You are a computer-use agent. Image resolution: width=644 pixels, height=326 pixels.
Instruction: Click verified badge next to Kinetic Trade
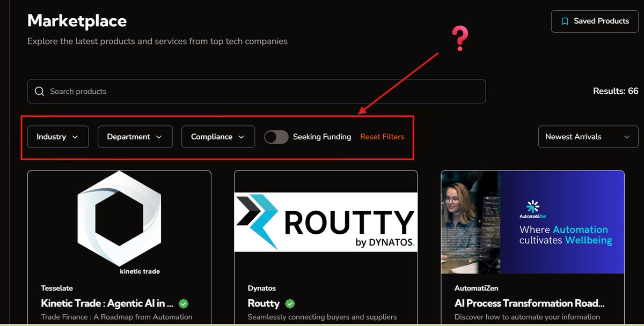pos(184,303)
